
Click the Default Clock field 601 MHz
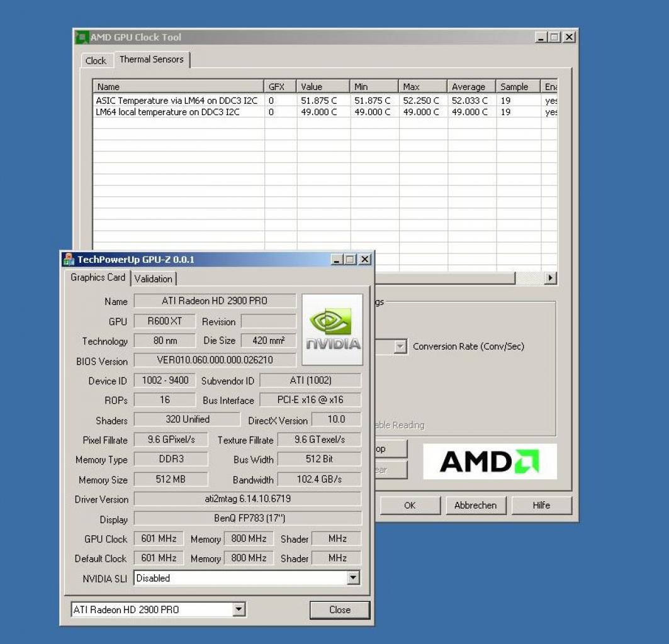coord(159,558)
